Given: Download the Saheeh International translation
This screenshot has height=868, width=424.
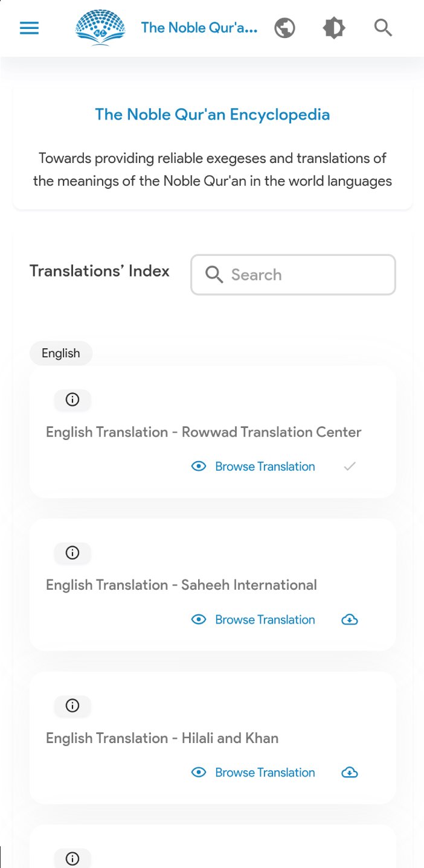Looking at the screenshot, I should pyautogui.click(x=350, y=620).
